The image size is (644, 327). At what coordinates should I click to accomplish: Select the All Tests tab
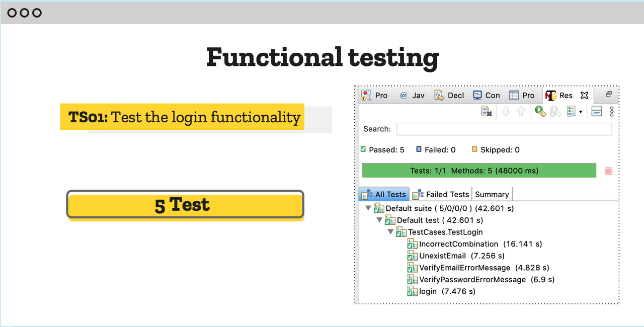coord(384,194)
